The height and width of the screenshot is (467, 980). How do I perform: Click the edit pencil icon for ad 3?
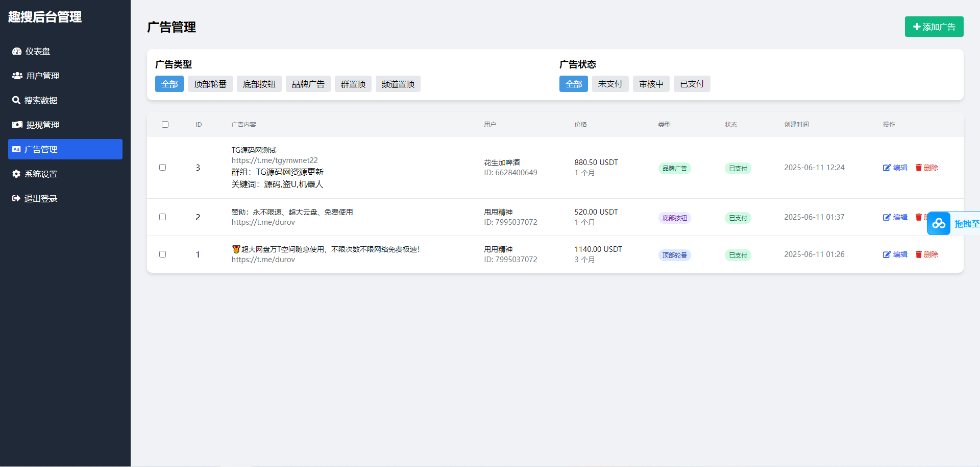click(x=887, y=168)
